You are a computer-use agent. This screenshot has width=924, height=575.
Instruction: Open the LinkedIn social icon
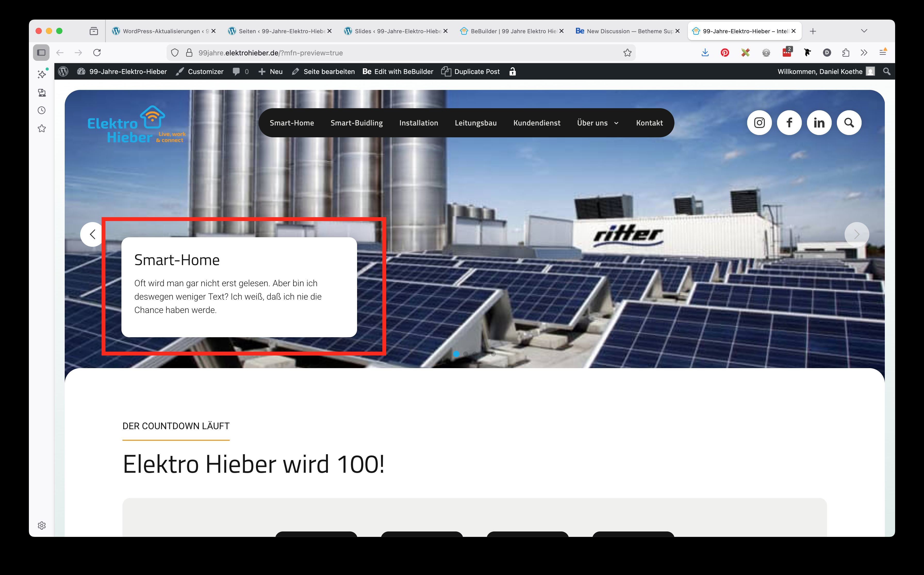pos(819,123)
